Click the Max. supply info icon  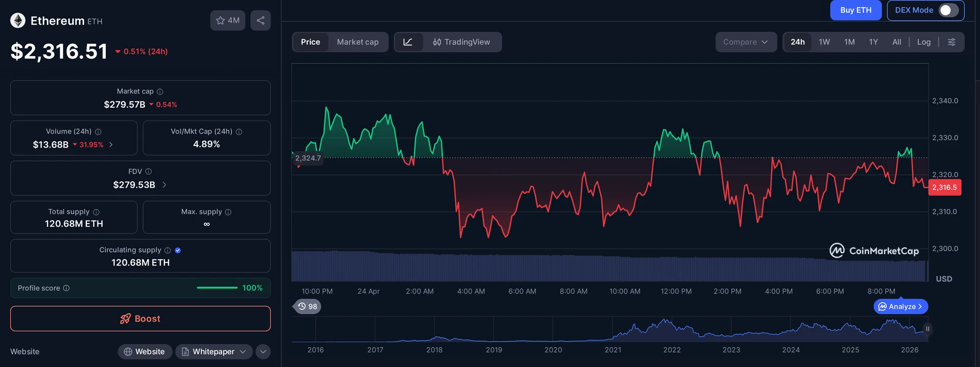pyautogui.click(x=228, y=212)
